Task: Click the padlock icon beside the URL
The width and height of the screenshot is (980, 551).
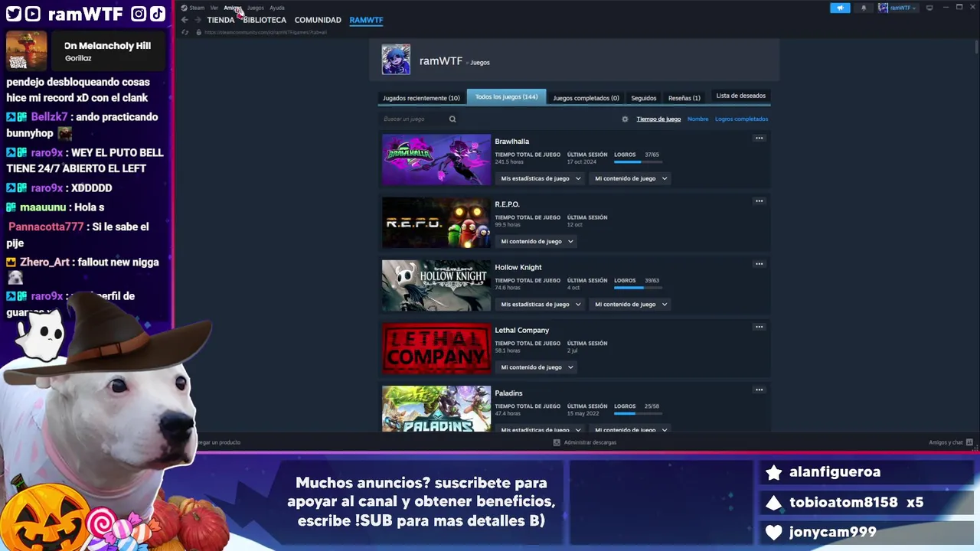Action: click(x=198, y=32)
